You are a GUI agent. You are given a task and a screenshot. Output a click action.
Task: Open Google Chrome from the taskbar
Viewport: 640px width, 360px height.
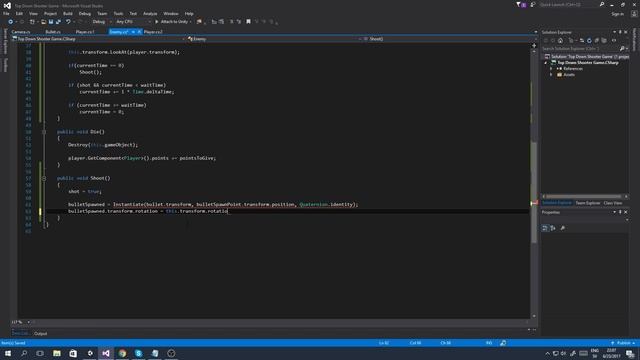point(122,353)
